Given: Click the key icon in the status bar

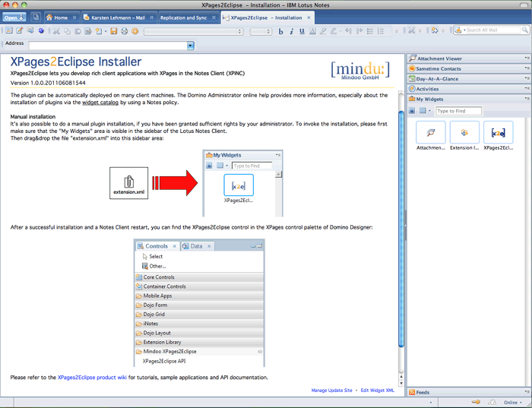Looking at the screenshot, I should tap(476, 402).
